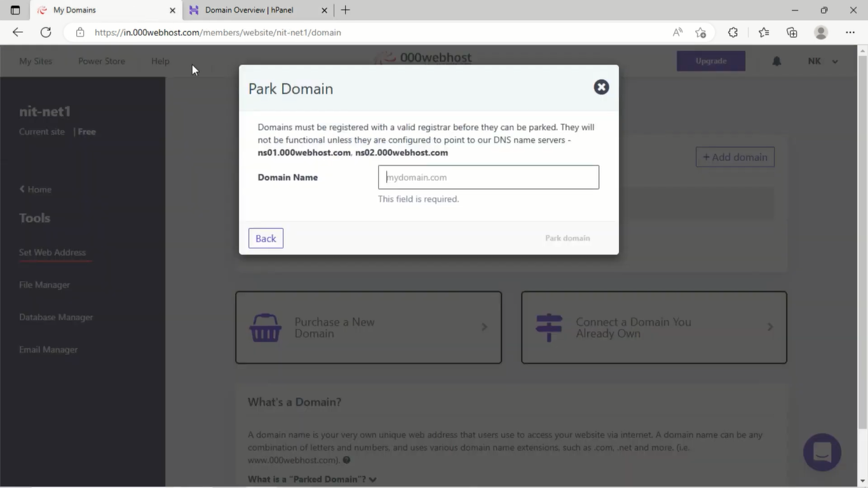
Task: Close the Park Domain dialog
Action: coord(601,87)
